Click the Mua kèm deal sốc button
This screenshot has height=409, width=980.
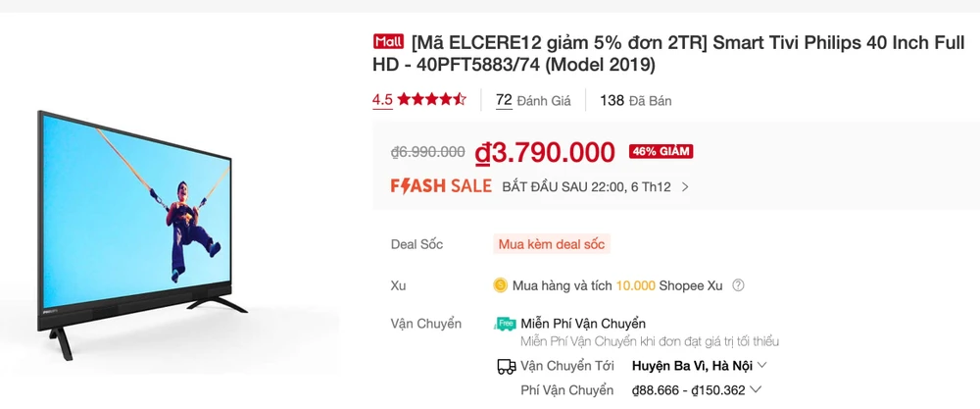pos(552,244)
